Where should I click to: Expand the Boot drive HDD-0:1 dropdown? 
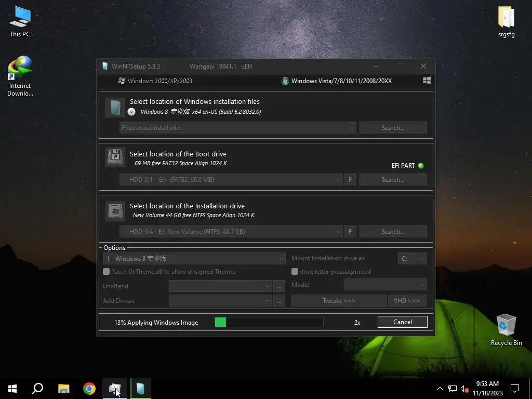[338, 180]
